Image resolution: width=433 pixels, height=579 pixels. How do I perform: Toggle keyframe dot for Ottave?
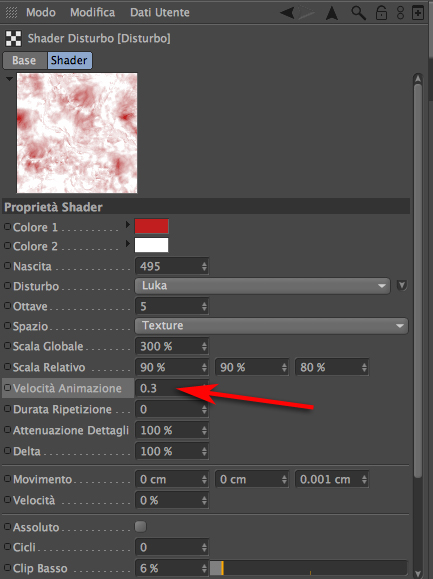coord(7,305)
